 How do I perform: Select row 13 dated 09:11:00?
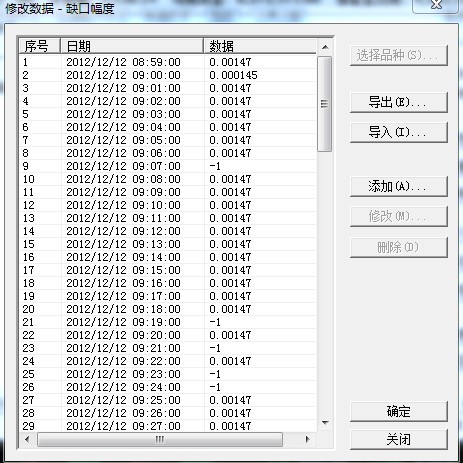coord(168,218)
